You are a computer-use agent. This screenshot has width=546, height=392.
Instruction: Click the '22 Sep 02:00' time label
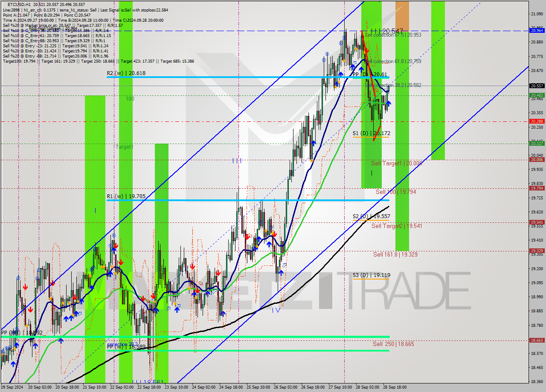[122, 387]
